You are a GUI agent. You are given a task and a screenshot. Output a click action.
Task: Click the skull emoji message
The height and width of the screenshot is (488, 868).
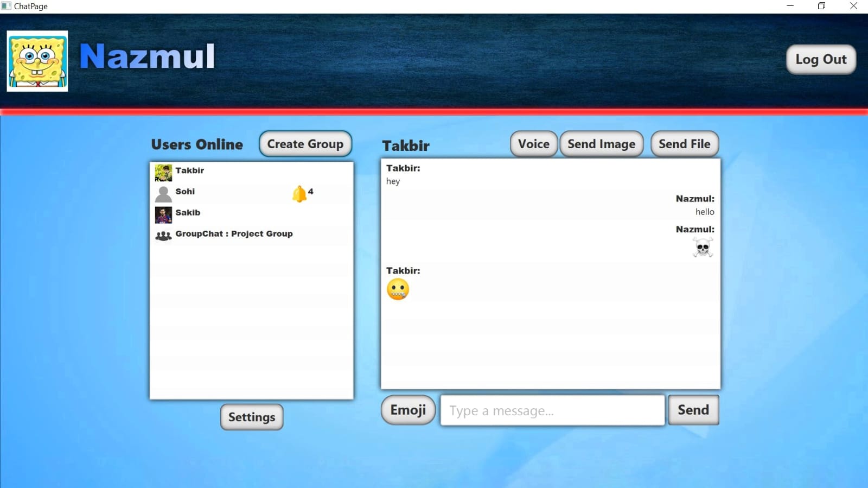pos(703,248)
